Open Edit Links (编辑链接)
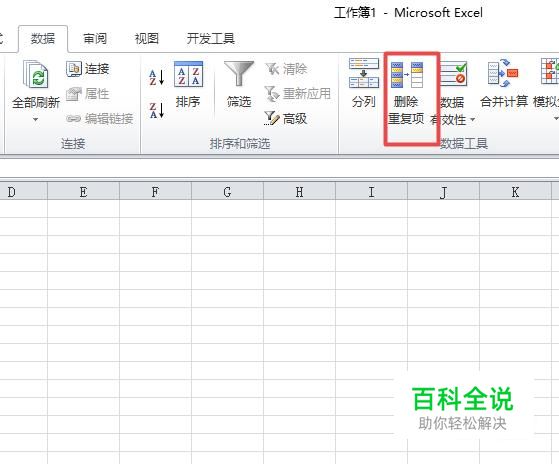The image size is (559, 464). tap(100, 118)
